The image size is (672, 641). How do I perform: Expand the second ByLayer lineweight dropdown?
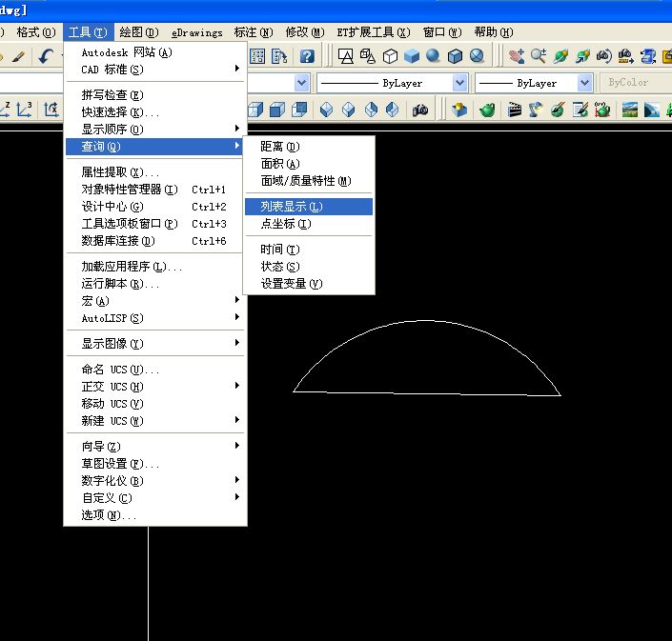(584, 83)
